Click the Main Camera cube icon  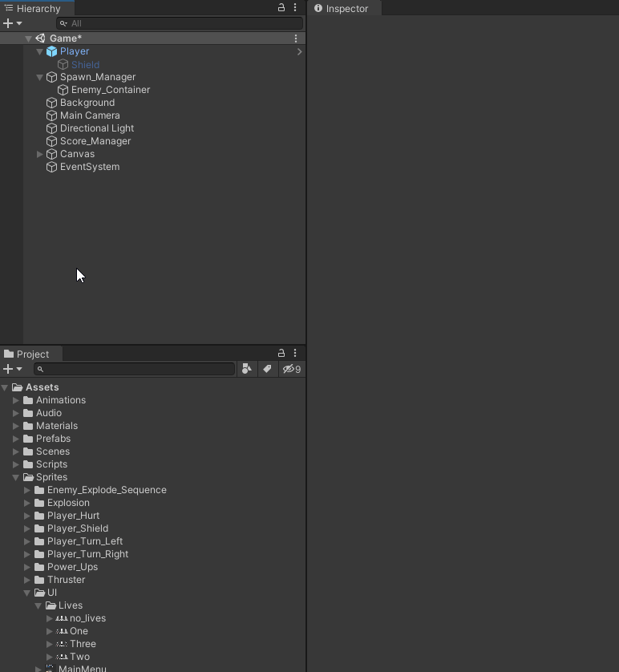[52, 115]
